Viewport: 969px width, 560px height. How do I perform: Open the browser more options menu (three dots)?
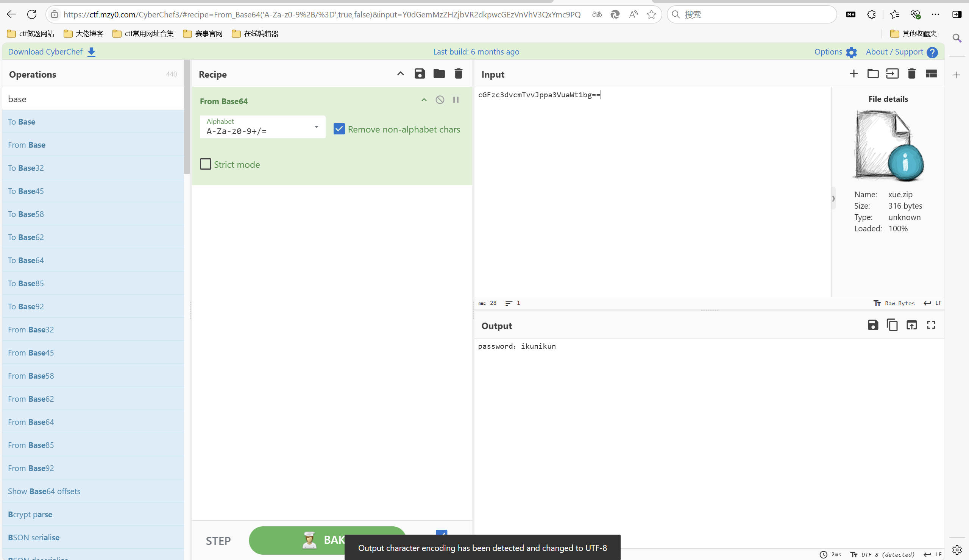[x=935, y=14]
